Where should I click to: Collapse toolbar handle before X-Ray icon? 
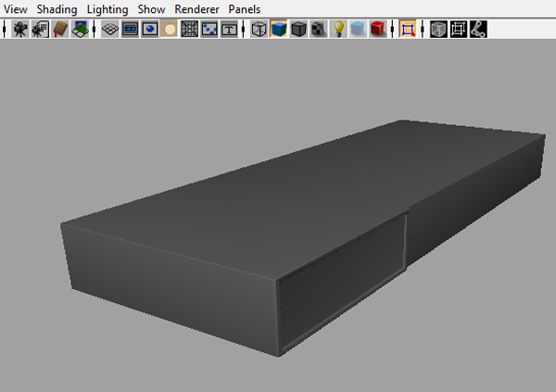click(x=423, y=29)
